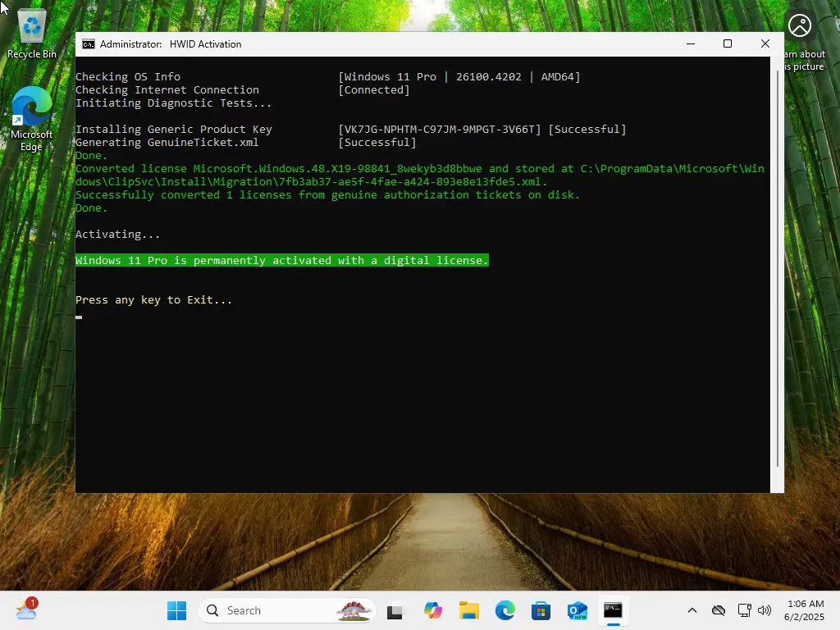Open the Recycle Bin desktop icon
Viewport: 840px width, 630px height.
32,34
